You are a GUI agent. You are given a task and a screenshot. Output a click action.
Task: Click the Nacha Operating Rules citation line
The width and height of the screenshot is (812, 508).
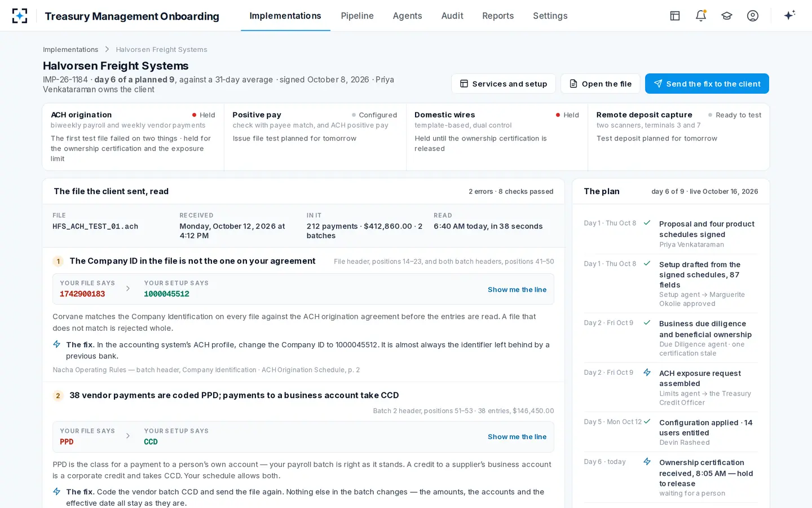[206, 370]
